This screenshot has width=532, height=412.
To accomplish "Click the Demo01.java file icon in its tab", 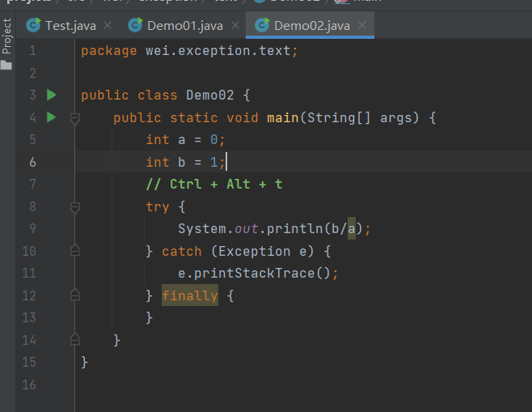I will pos(135,25).
